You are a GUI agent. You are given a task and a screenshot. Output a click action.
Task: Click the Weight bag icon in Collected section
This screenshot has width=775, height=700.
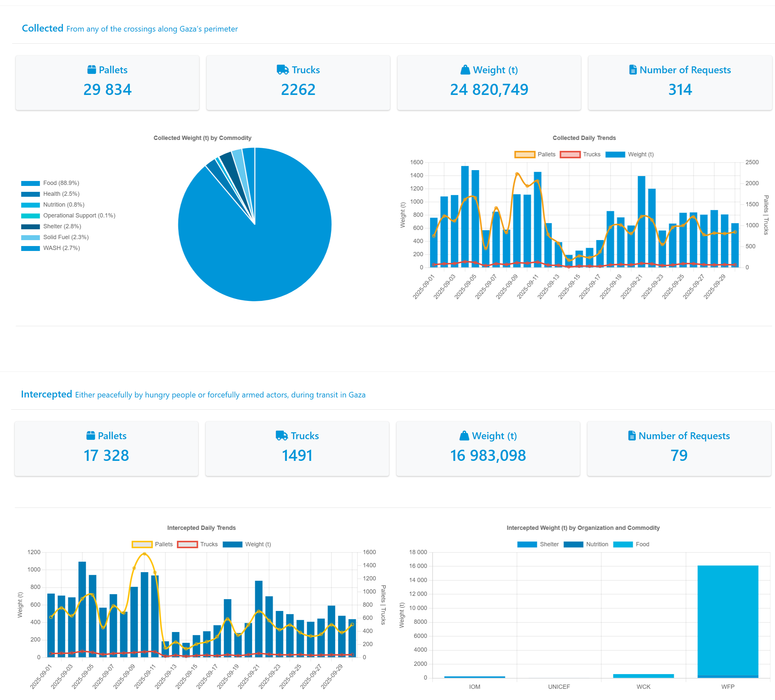click(x=465, y=70)
